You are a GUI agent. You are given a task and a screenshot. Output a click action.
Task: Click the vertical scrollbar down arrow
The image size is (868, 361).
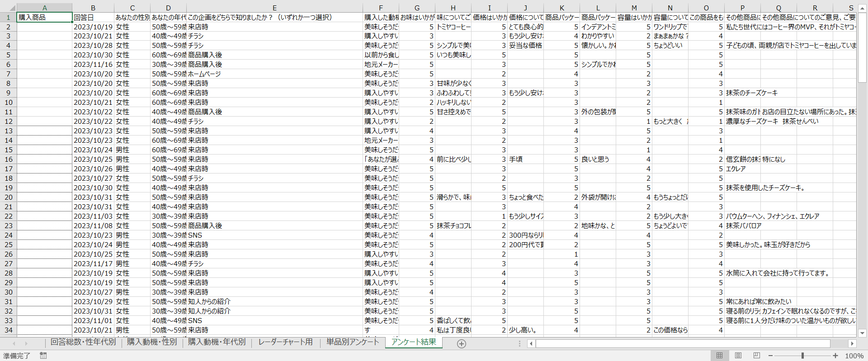tap(862, 333)
